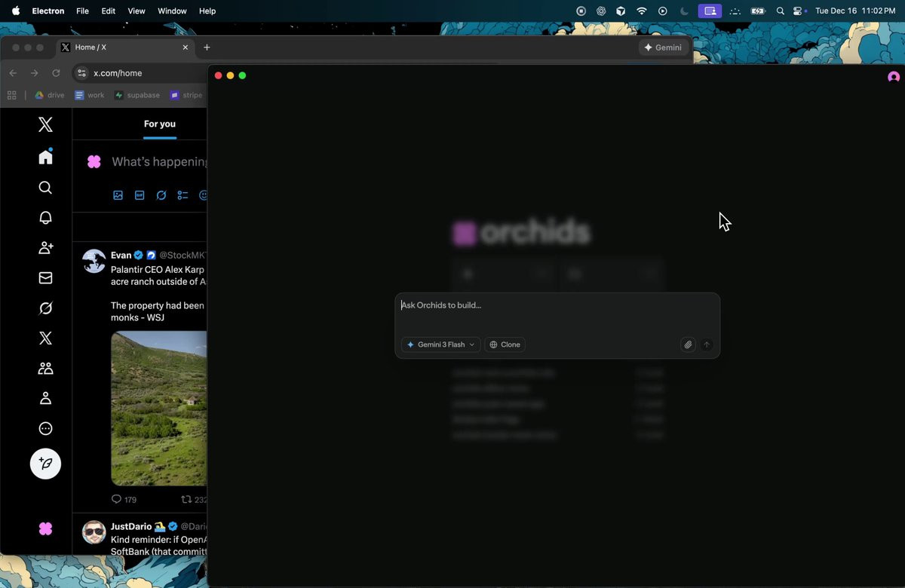Open the Window menu

click(x=172, y=11)
